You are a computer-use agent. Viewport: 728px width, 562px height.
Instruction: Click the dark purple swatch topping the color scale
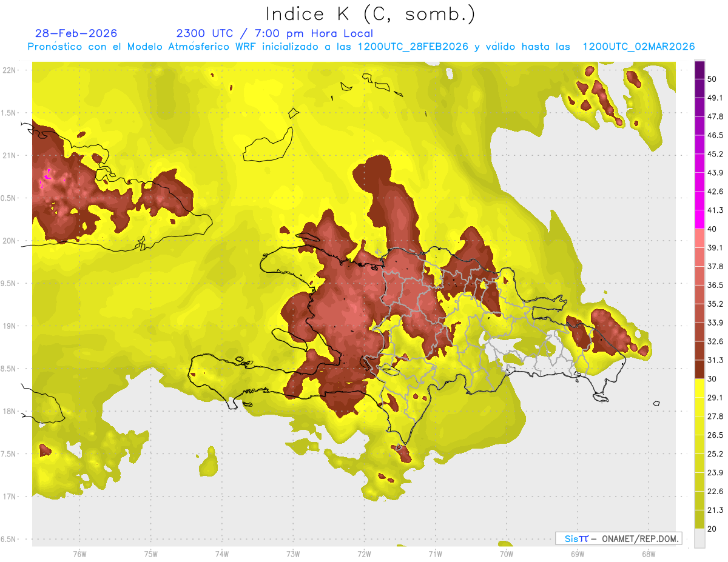tap(700, 70)
